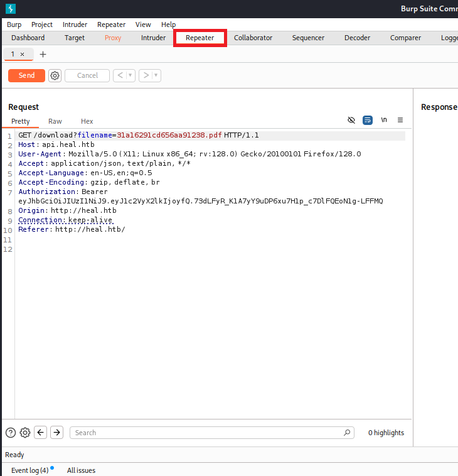The image size is (458, 476).
Task: Open the request send settings gear
Action: pyautogui.click(x=55, y=75)
